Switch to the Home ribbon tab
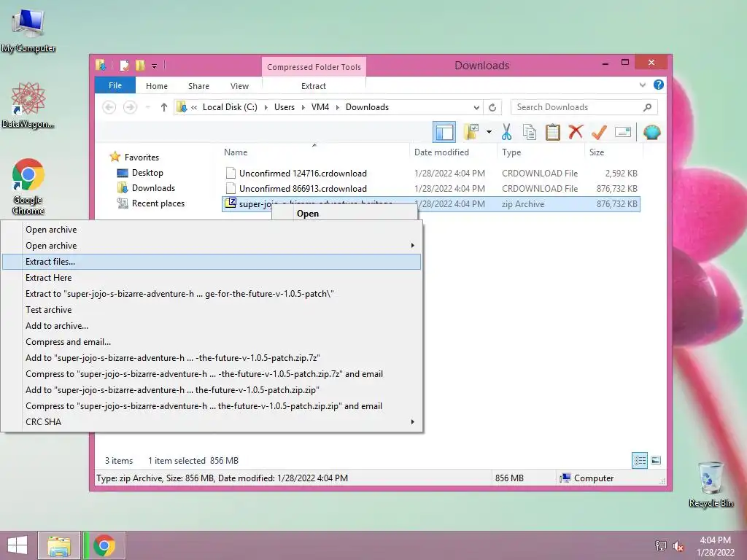 [157, 86]
